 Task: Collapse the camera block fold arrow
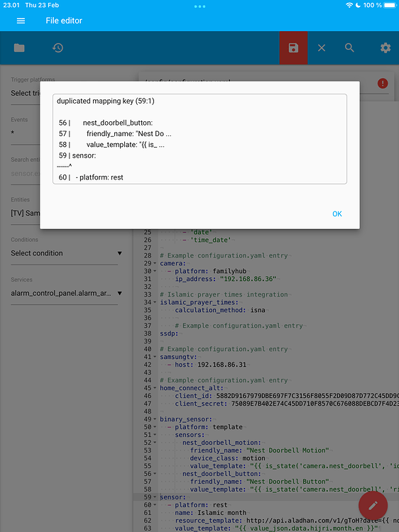coord(155,263)
